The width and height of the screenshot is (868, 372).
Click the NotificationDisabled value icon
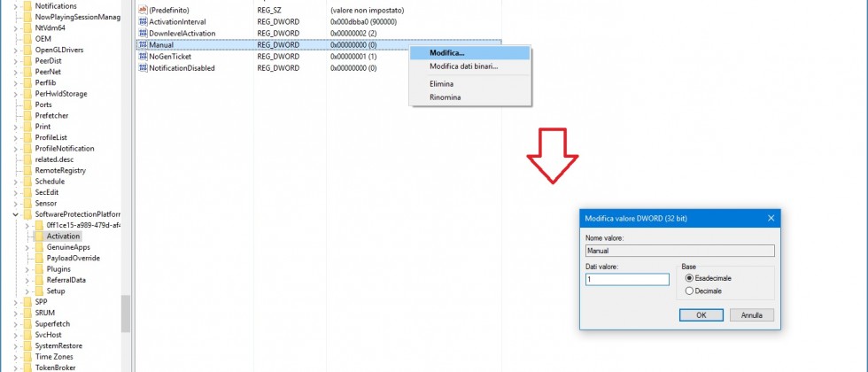point(143,68)
